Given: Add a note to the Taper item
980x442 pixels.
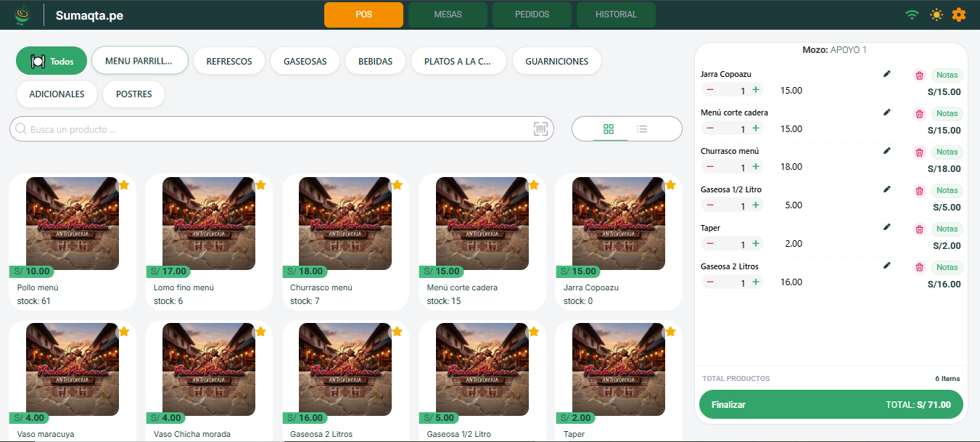Looking at the screenshot, I should point(947,229).
